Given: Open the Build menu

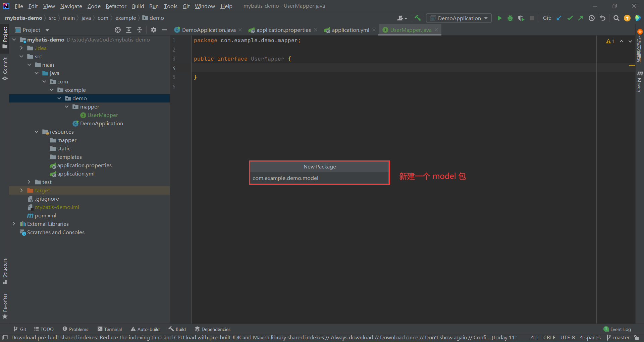Looking at the screenshot, I should (138, 6).
